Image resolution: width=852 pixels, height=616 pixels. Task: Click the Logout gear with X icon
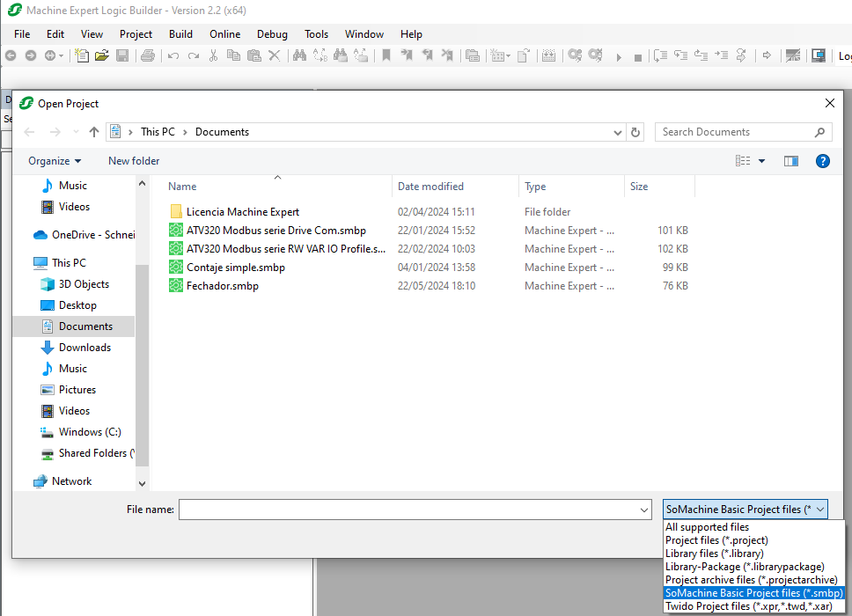point(596,55)
